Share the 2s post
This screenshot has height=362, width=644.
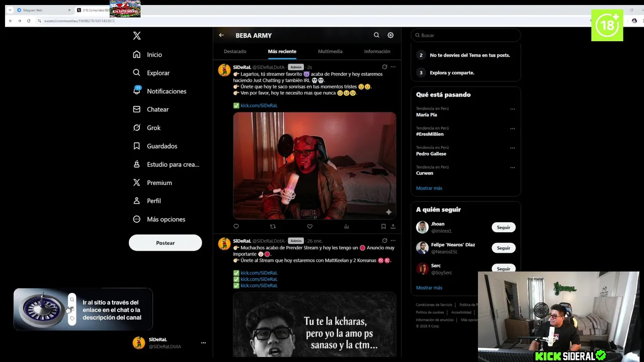click(393, 227)
